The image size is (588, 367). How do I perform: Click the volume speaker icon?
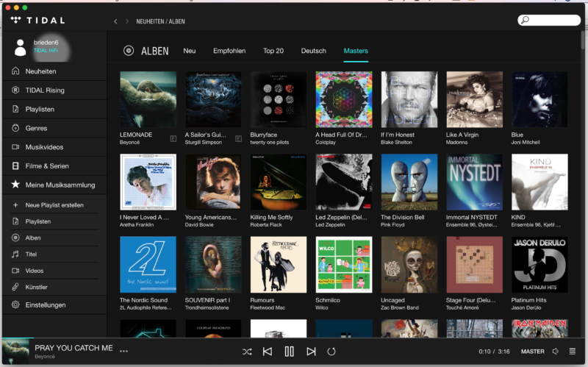pos(556,352)
